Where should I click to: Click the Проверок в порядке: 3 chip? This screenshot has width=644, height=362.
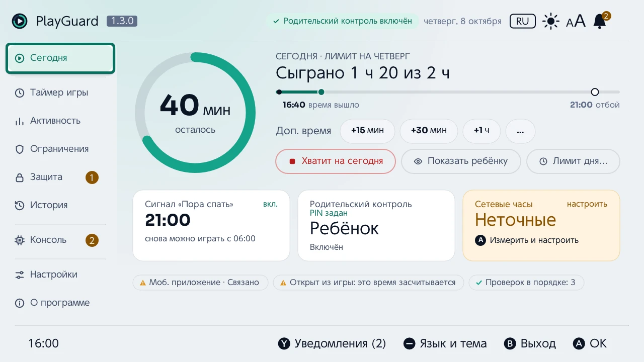pos(526,283)
